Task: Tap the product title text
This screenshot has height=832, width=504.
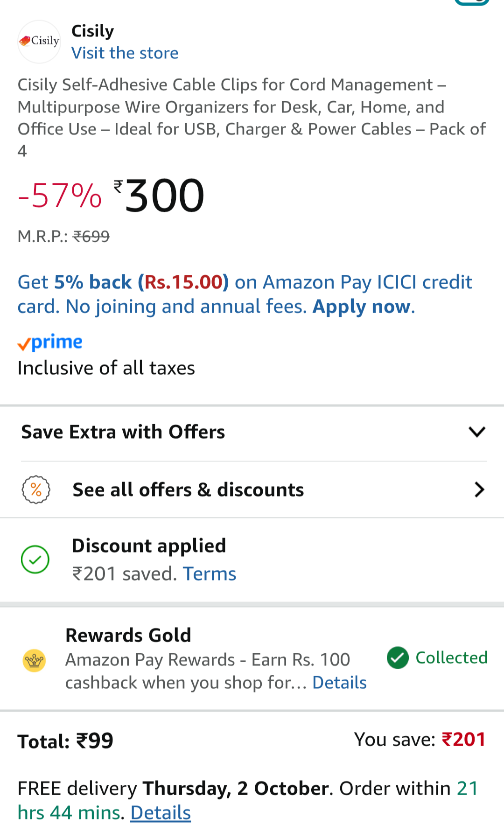Action: [252, 118]
